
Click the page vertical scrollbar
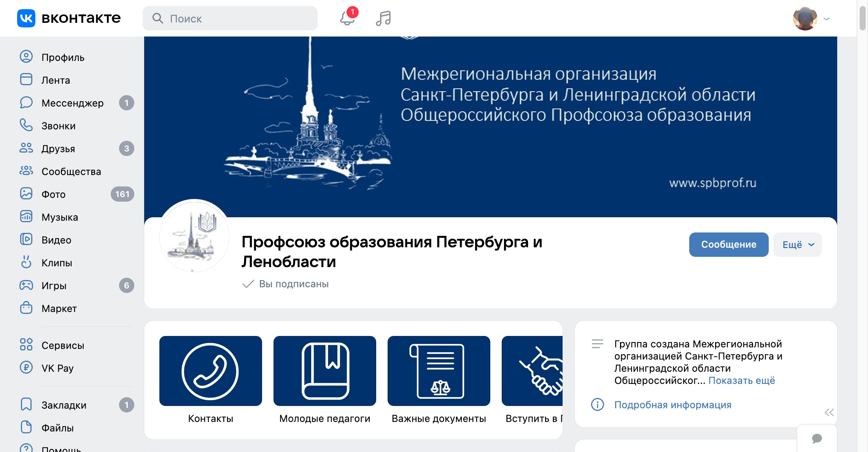click(x=863, y=18)
